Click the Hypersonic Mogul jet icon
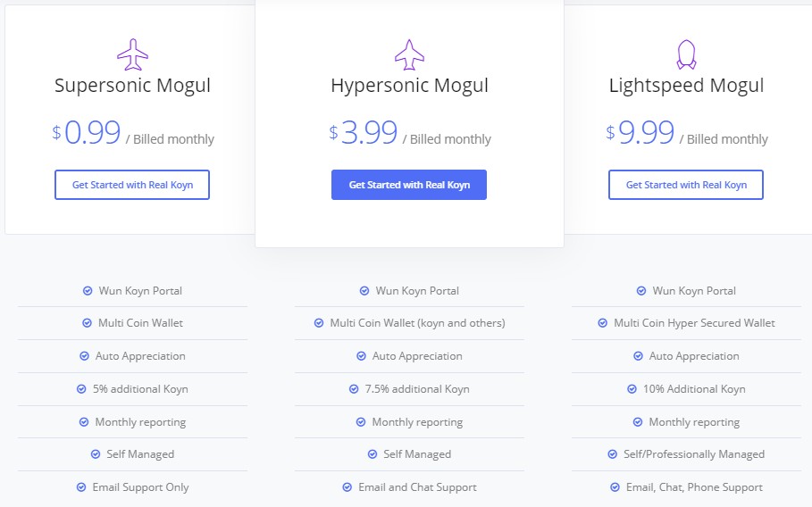 (x=409, y=54)
